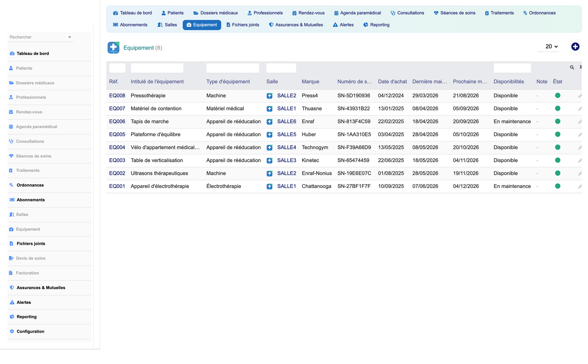Click the search magnifier icon in filter row
This screenshot has height=364, width=588.
(572, 68)
